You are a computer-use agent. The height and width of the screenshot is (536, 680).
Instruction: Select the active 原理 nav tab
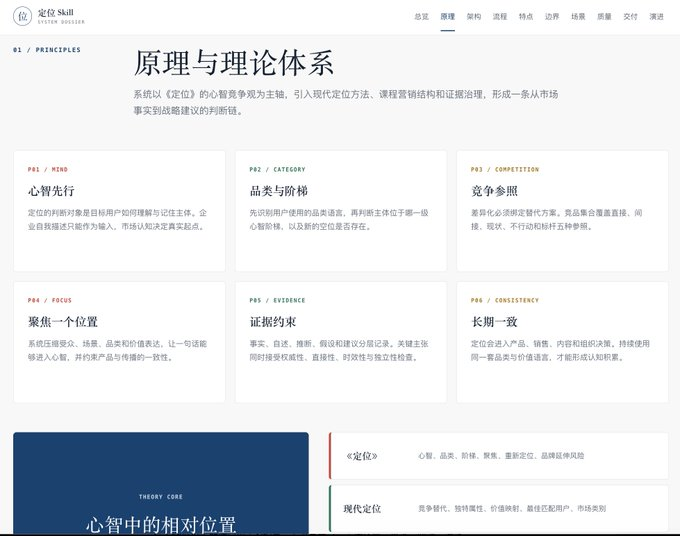(448, 16)
